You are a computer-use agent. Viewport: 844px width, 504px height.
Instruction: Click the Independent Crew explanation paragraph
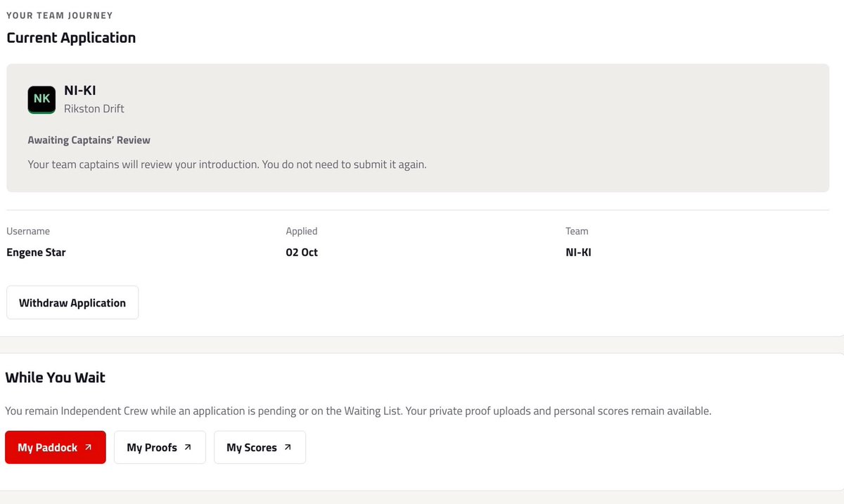click(358, 411)
